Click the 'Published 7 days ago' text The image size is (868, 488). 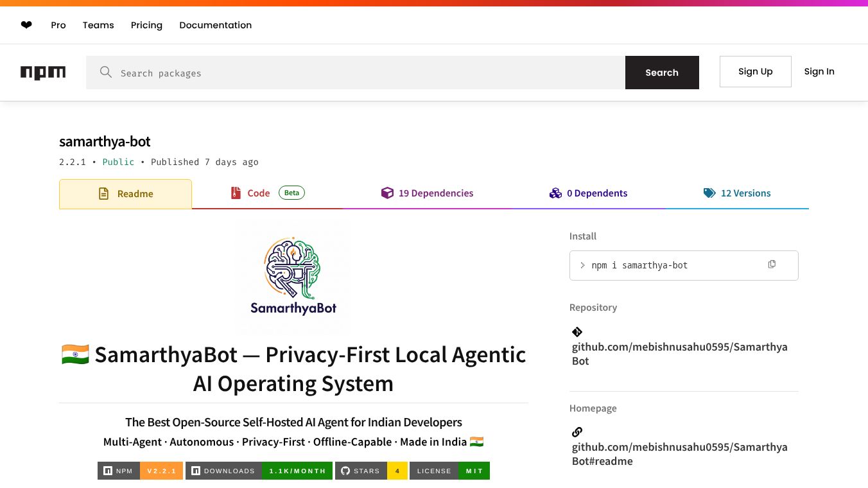point(205,162)
